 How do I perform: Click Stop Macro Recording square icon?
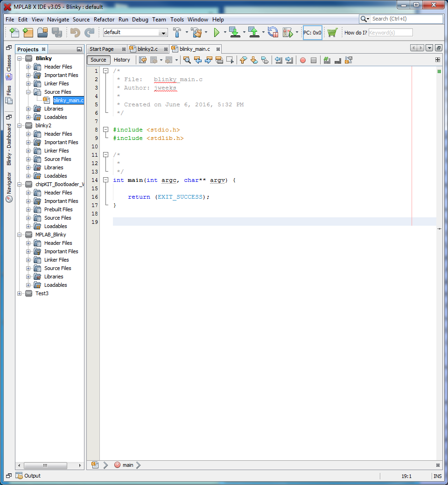(x=314, y=60)
